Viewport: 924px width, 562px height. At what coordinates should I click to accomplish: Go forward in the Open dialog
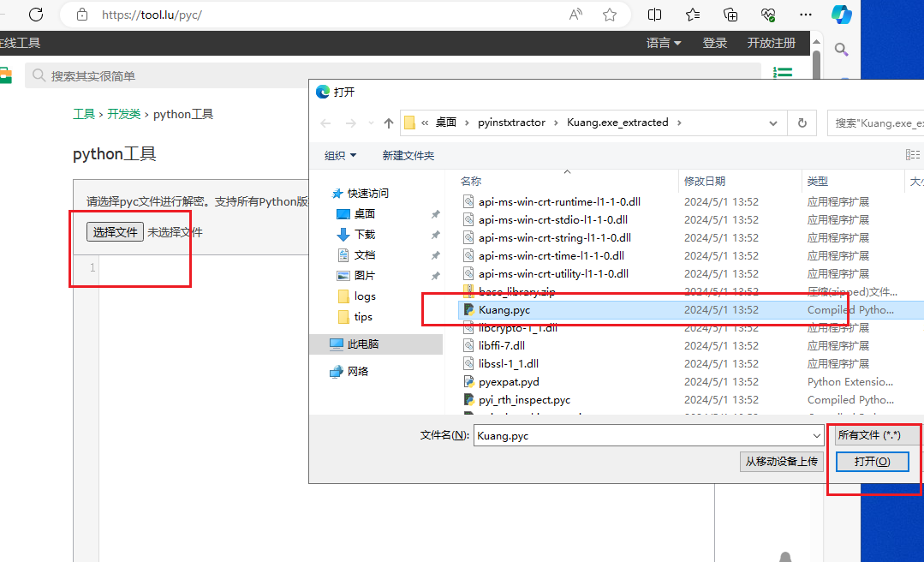tap(350, 123)
